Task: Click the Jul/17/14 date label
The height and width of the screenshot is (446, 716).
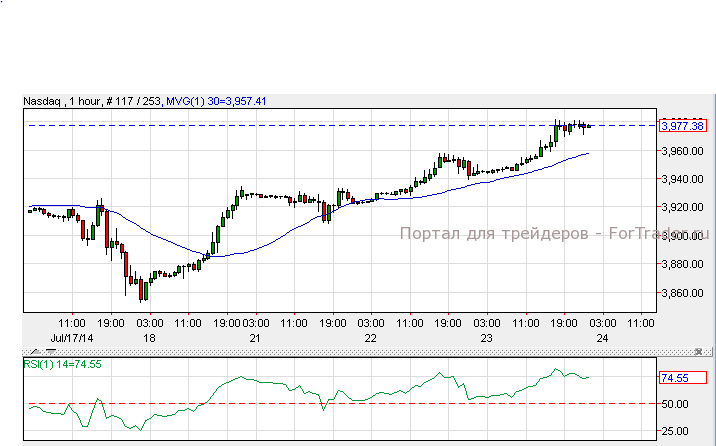Action: point(72,338)
